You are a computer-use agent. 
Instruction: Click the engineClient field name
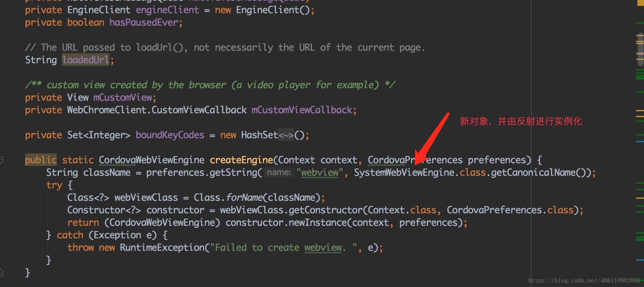coord(167,10)
